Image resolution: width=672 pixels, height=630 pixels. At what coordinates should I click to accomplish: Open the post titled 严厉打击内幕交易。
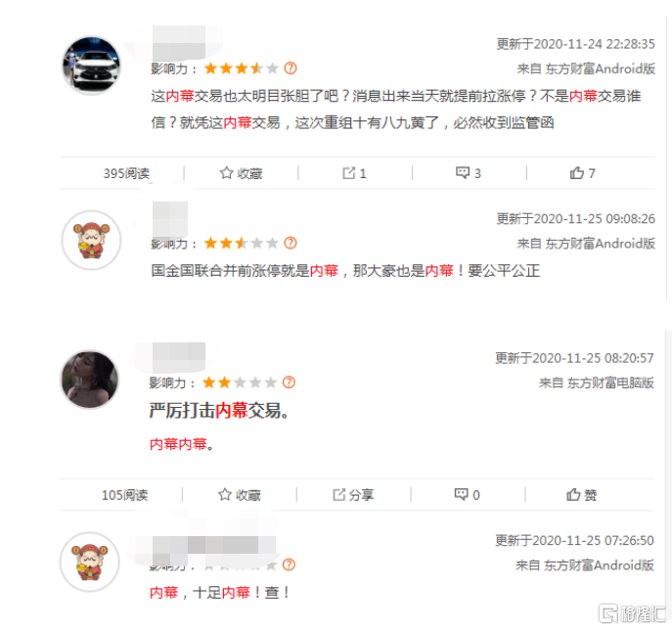point(219,411)
